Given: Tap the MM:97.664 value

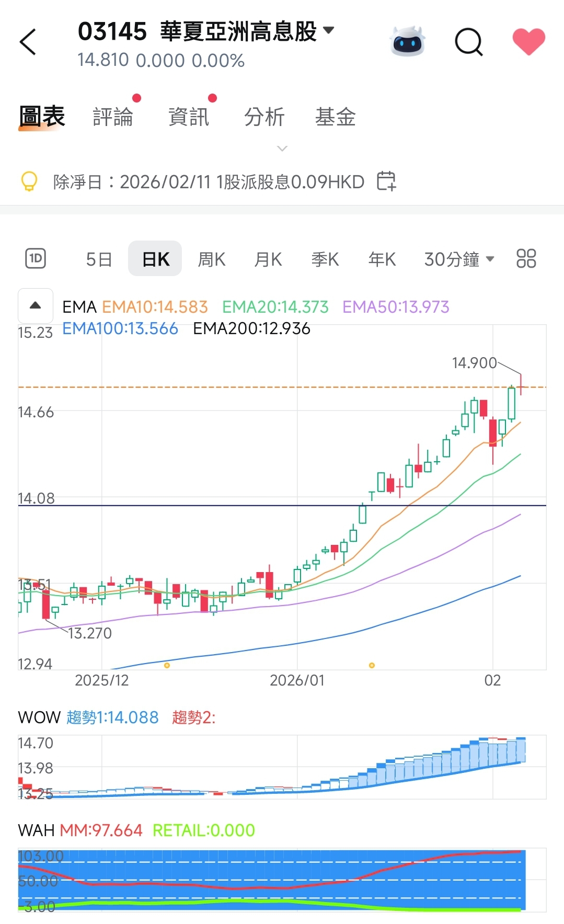Looking at the screenshot, I should coord(101,830).
